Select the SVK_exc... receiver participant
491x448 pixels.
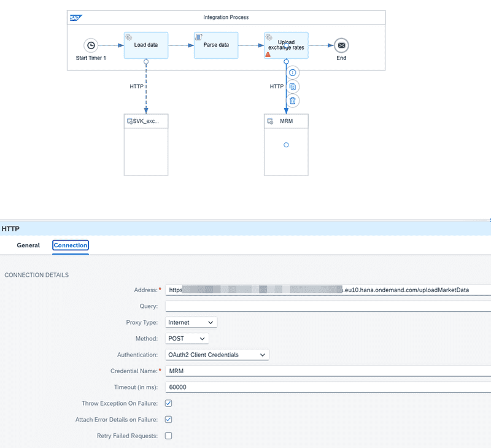146,145
